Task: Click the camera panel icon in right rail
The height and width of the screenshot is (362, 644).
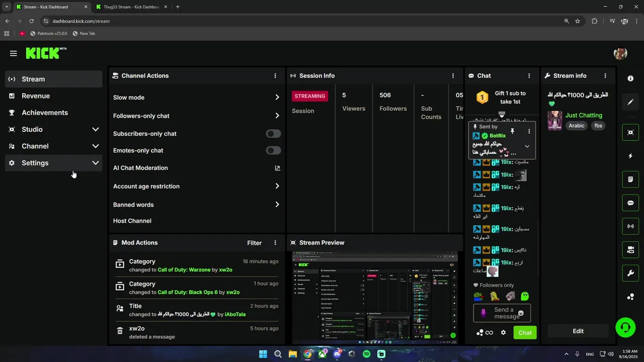Action: [630, 250]
